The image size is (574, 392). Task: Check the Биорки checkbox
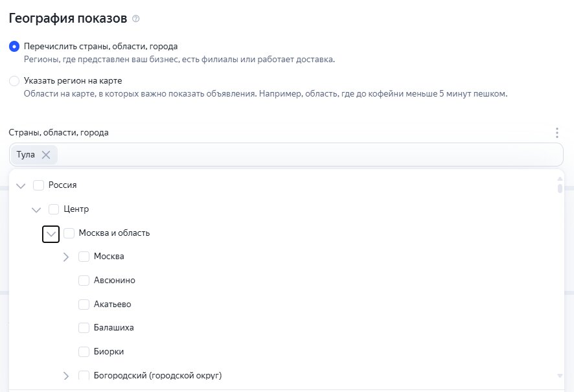point(84,352)
